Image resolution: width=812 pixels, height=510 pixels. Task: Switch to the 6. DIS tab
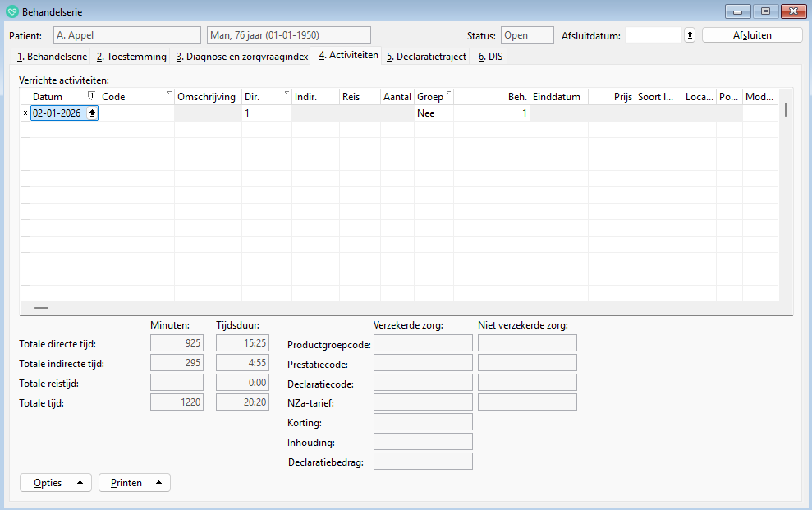pos(490,57)
